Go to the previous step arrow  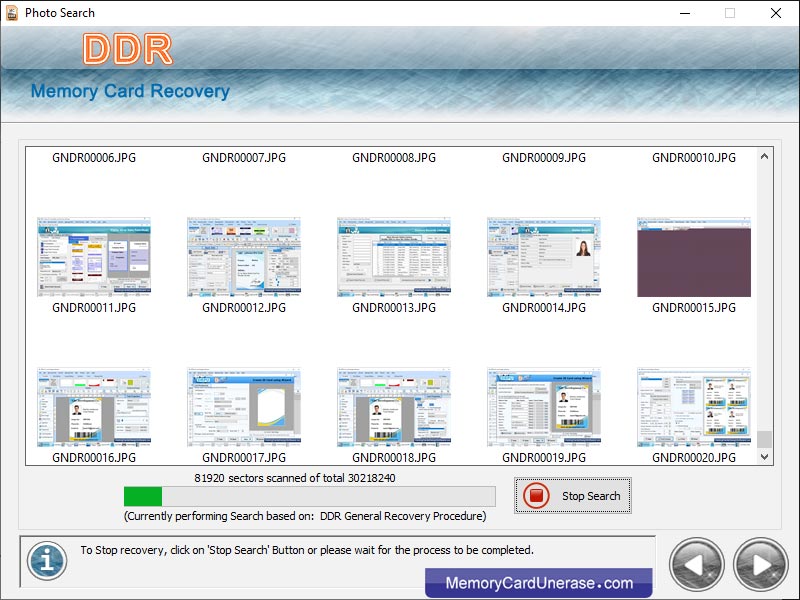pos(696,565)
